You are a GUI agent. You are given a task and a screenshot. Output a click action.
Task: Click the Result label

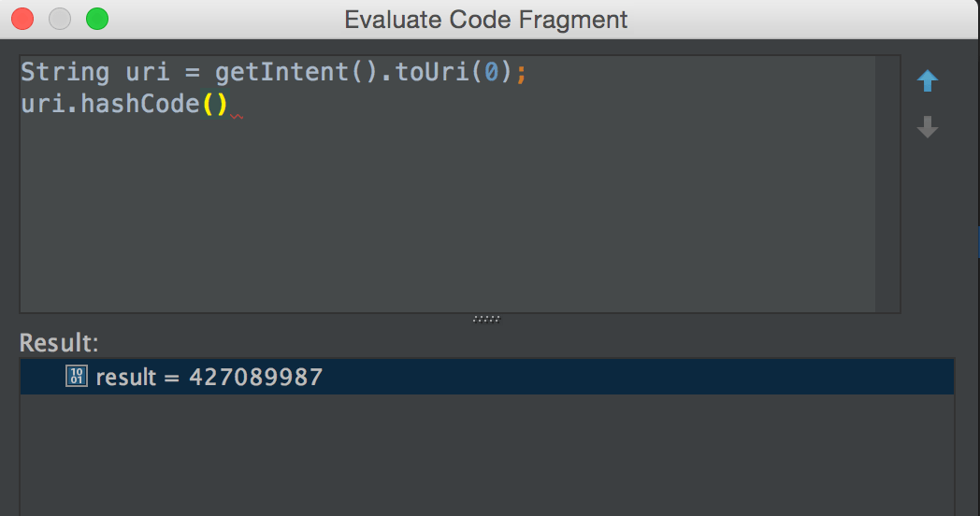(59, 343)
